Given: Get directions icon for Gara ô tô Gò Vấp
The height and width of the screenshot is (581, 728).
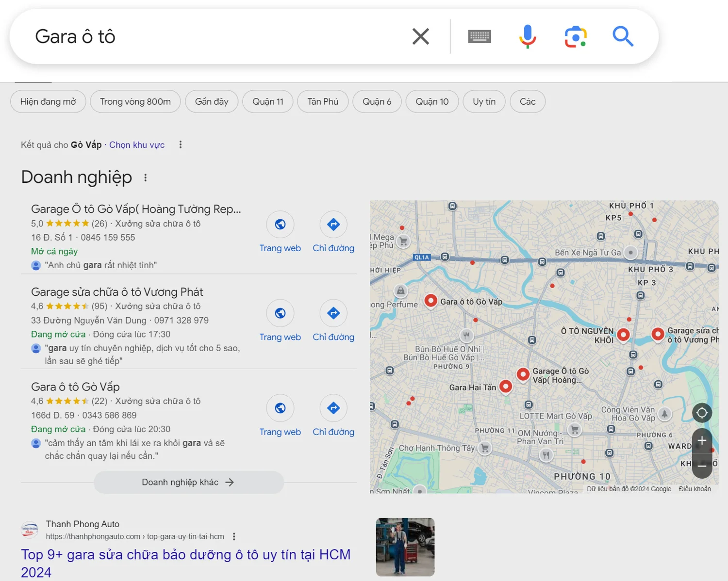Looking at the screenshot, I should (x=333, y=408).
